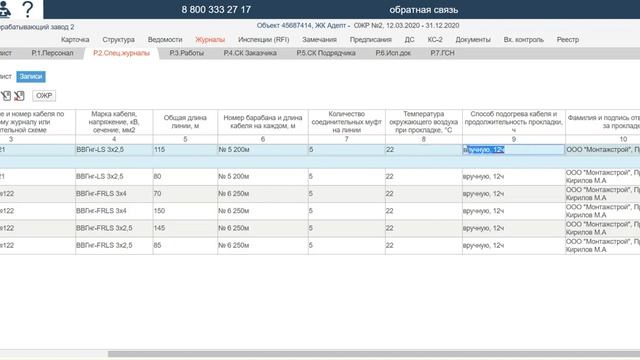Select the length cell 115

coord(185,149)
